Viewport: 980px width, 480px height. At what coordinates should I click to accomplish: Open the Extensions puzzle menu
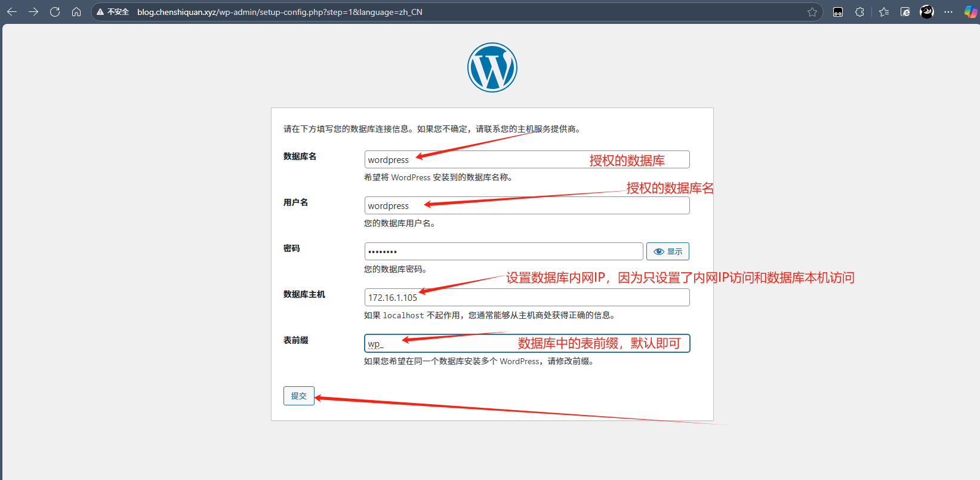point(859,12)
